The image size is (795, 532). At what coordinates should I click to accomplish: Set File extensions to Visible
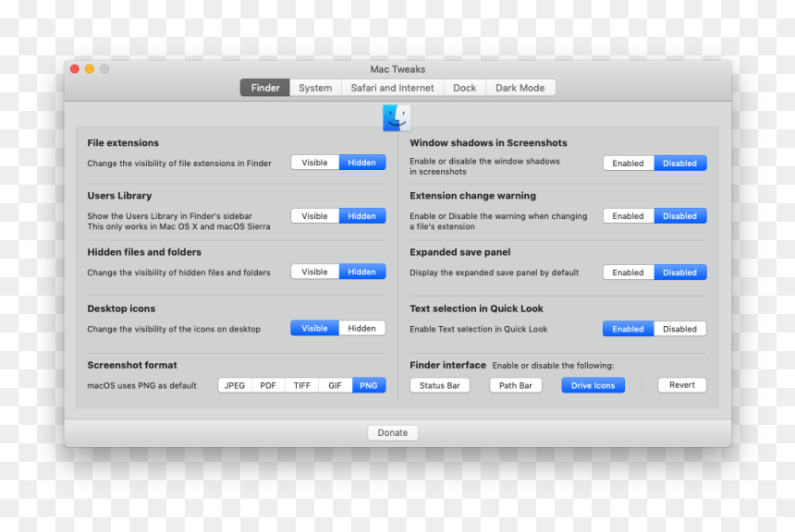(315, 163)
